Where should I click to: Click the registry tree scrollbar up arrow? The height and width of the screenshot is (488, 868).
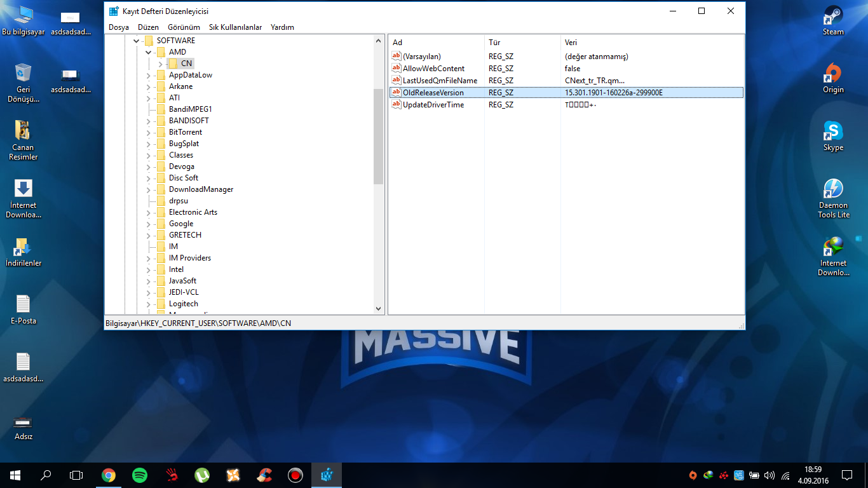click(x=379, y=41)
